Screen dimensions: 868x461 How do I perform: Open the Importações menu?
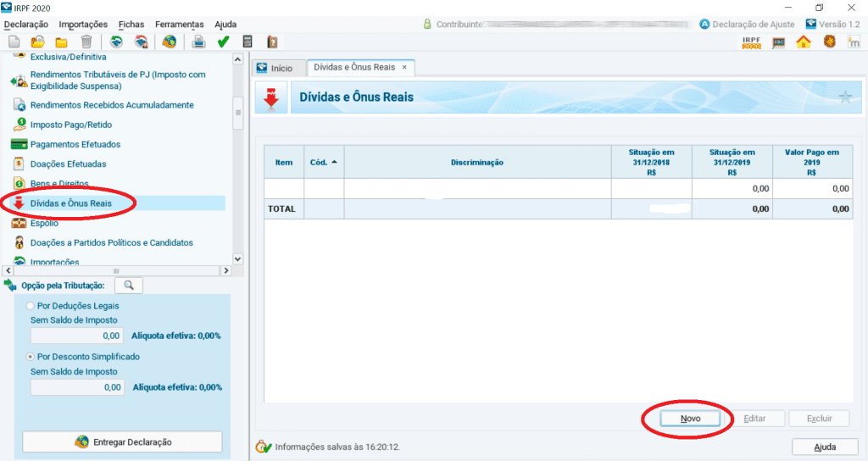tap(83, 25)
